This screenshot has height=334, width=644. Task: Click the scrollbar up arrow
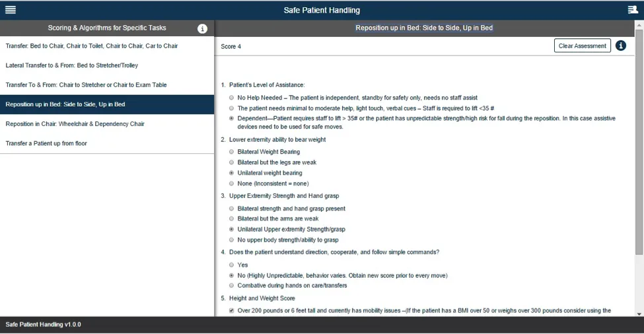[x=639, y=24]
